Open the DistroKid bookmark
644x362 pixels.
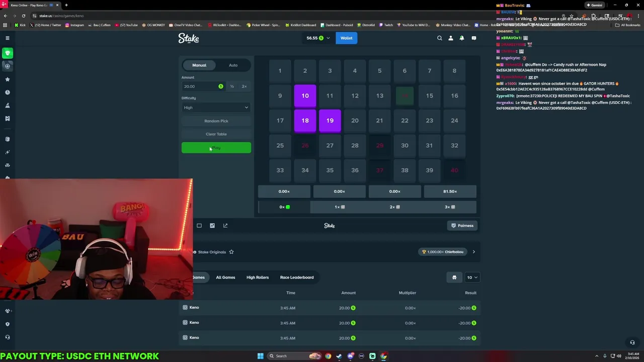tap(365, 25)
